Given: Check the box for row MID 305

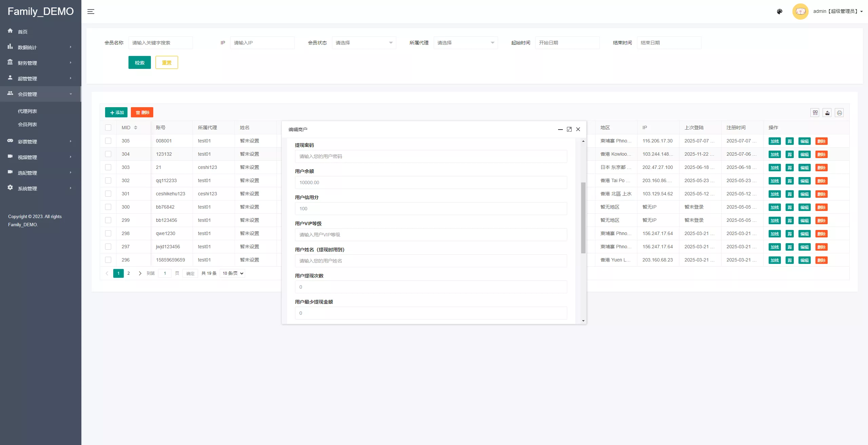Looking at the screenshot, I should click(x=108, y=141).
